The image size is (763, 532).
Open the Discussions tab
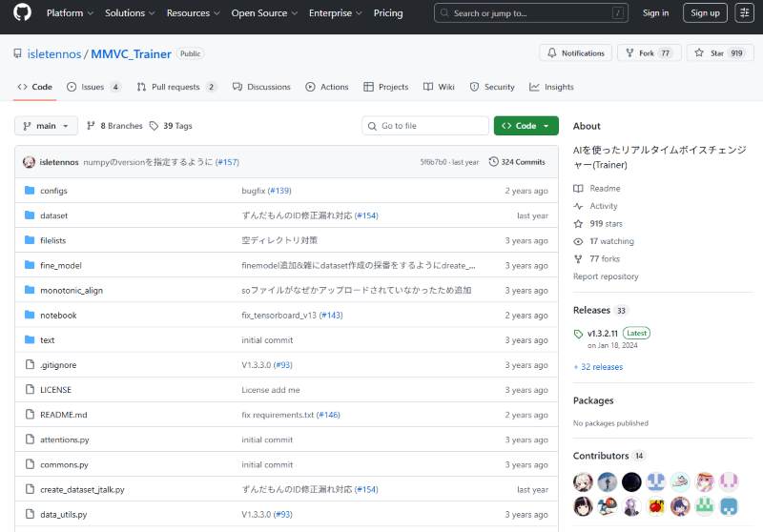pos(261,87)
